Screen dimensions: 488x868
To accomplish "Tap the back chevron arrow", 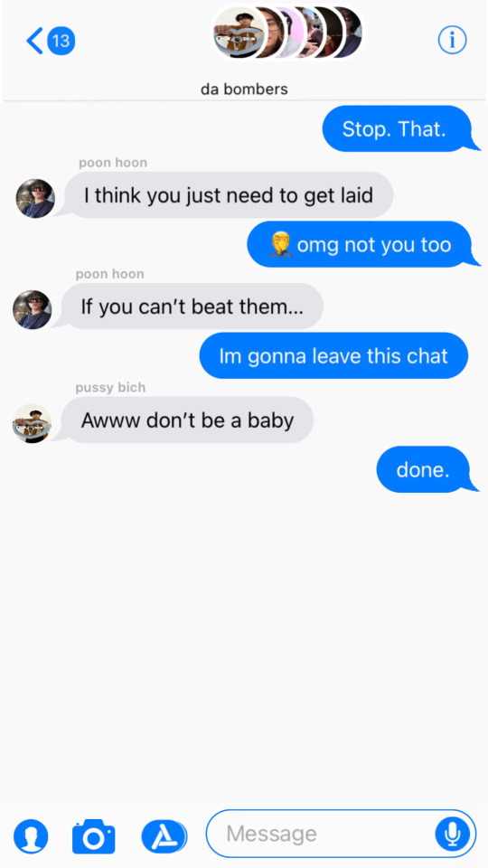I will pos(34,41).
